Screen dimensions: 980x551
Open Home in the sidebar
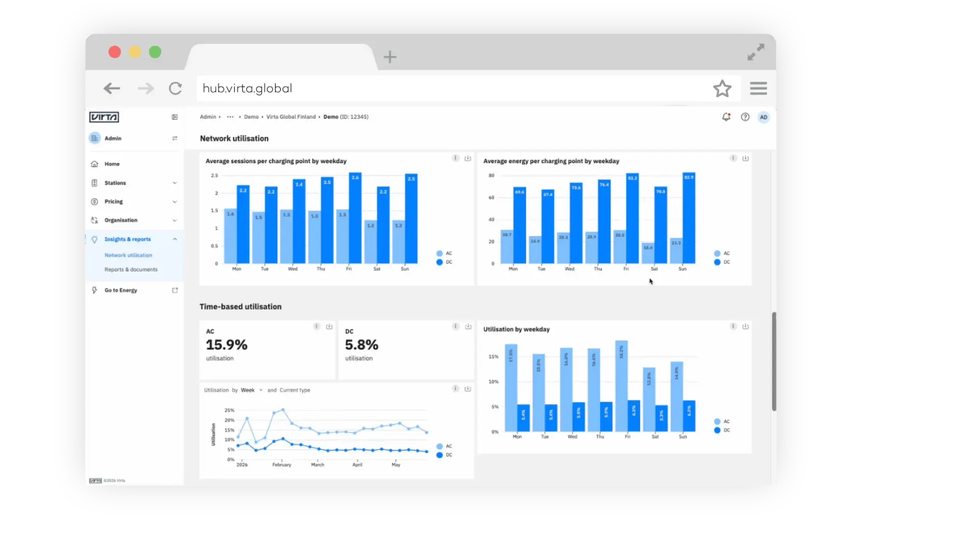[134, 164]
